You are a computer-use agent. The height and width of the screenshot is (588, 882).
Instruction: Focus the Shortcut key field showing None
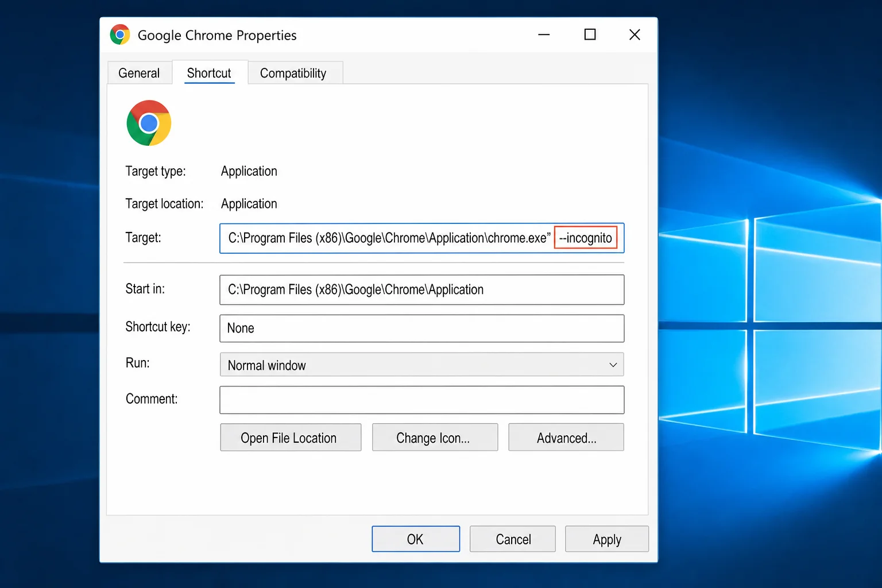[x=421, y=328]
